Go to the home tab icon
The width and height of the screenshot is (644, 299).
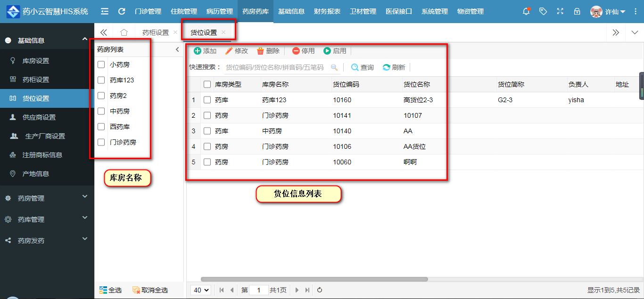coord(124,32)
